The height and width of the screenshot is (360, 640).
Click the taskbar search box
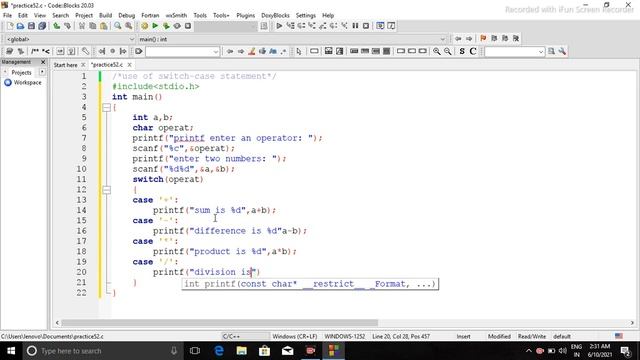coord(102,351)
